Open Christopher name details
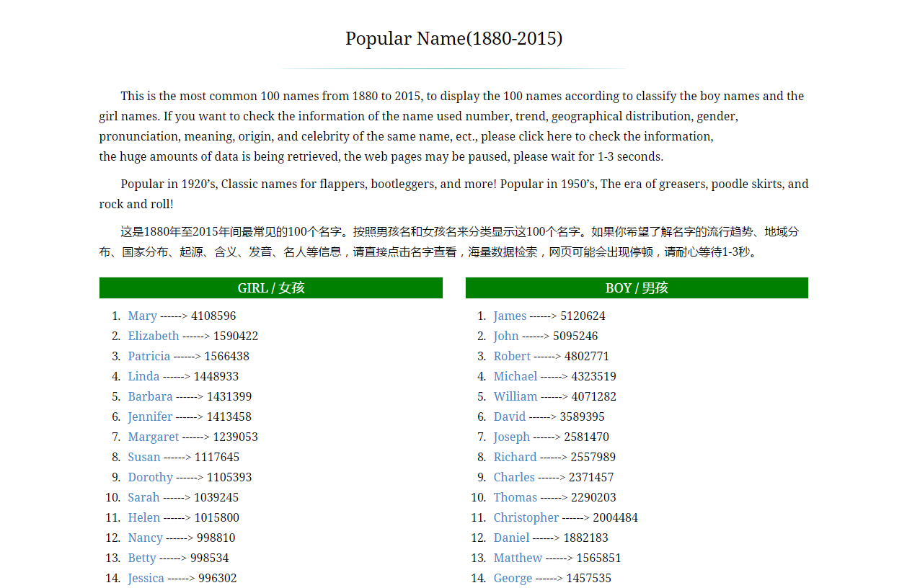The image size is (907, 588). pyautogui.click(x=526, y=517)
